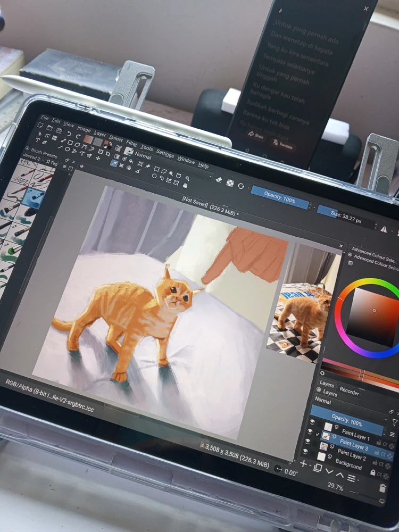Image resolution: width=399 pixels, height=532 pixels.
Task: Click the Save floppy disk icon
Action: coord(59,131)
